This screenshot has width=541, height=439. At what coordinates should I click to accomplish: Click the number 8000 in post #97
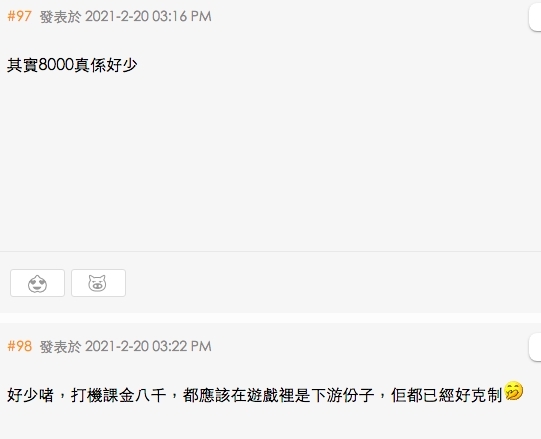pos(56,65)
